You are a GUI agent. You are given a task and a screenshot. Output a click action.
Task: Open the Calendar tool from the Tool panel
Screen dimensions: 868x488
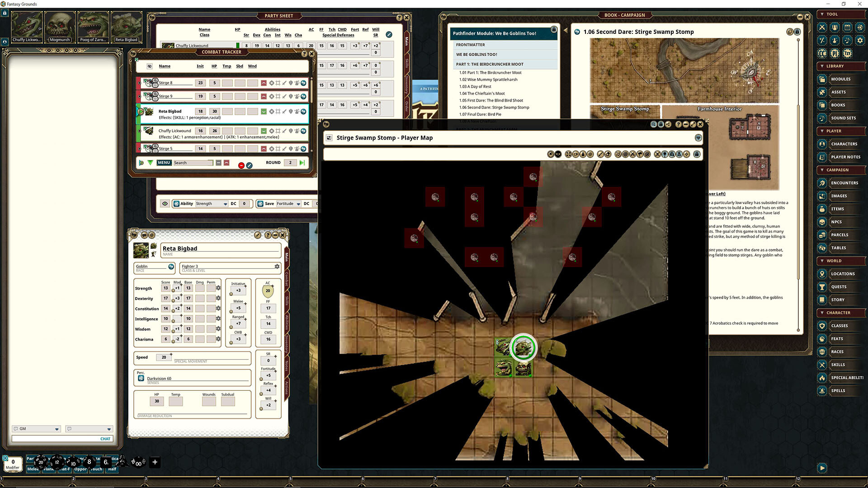pos(847,28)
